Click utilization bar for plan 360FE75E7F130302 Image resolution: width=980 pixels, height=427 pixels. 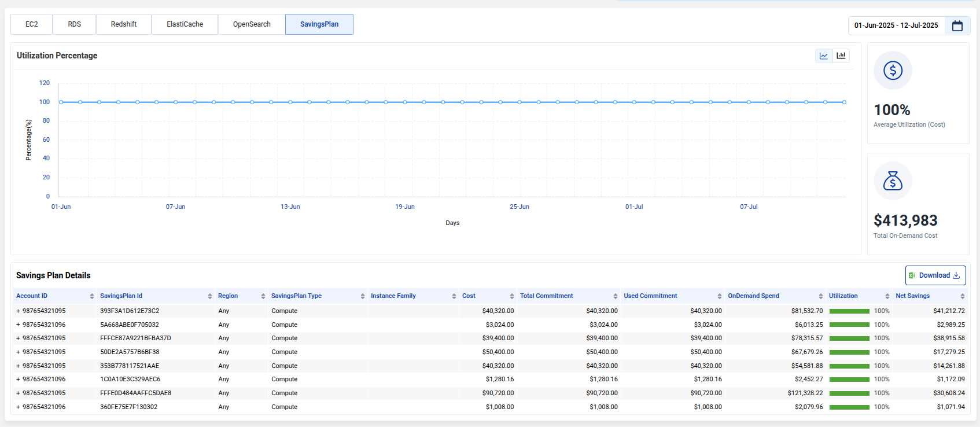849,407
